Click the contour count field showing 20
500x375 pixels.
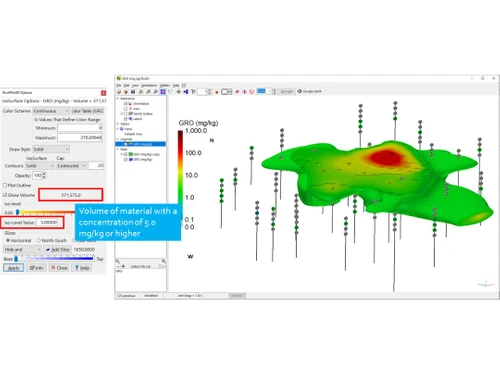[x=96, y=166]
